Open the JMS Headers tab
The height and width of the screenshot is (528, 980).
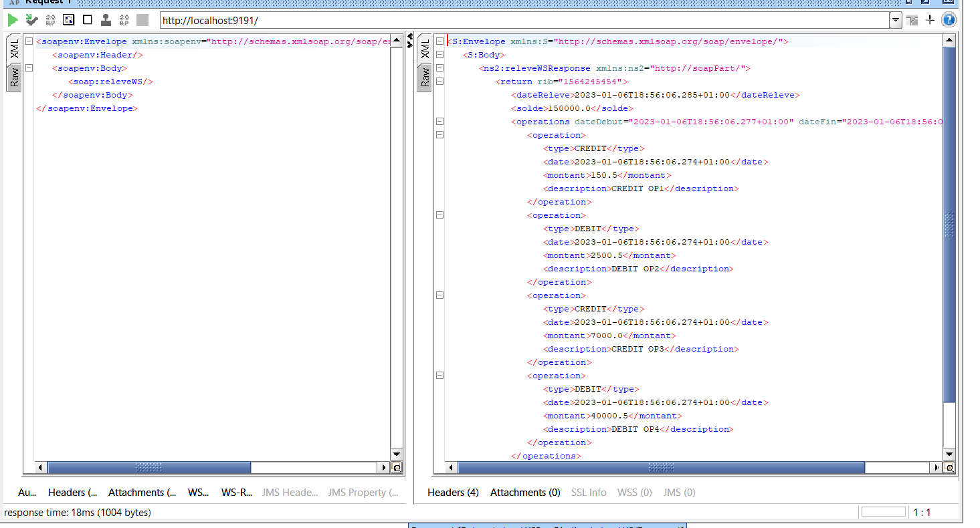290,493
